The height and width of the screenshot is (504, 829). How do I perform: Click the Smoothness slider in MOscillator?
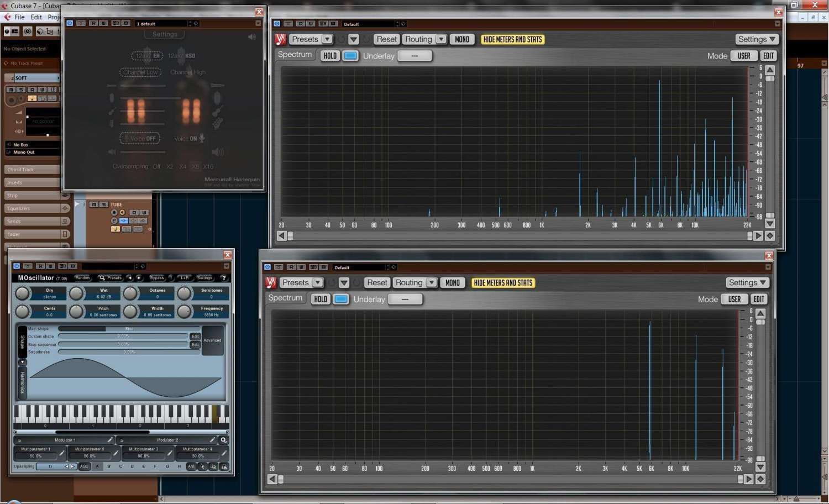point(129,352)
